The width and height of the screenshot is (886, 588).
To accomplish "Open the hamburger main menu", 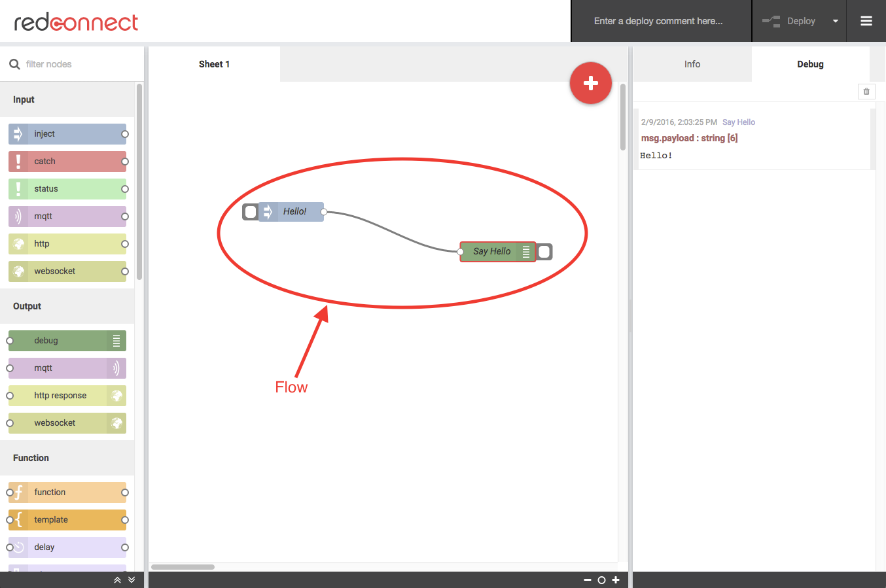I will coord(866,21).
